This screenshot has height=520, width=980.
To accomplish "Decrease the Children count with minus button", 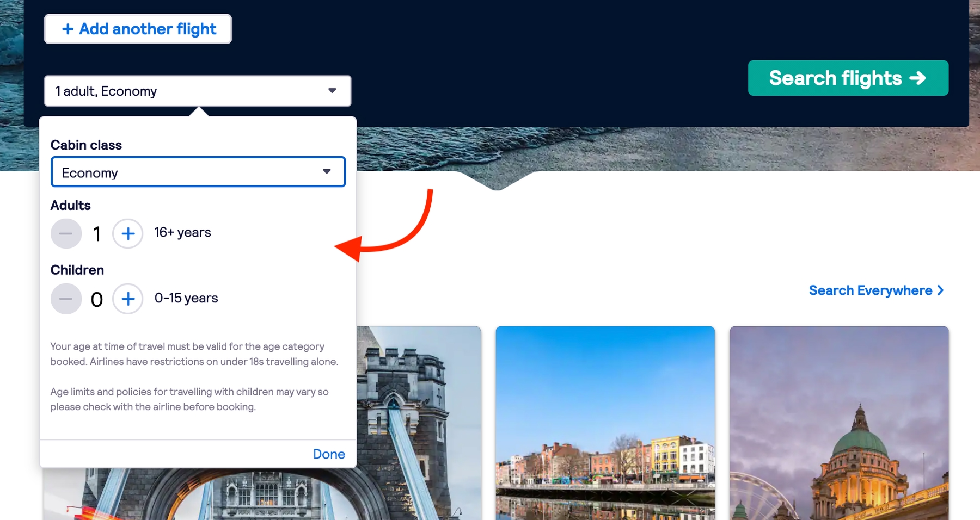I will click(x=66, y=299).
